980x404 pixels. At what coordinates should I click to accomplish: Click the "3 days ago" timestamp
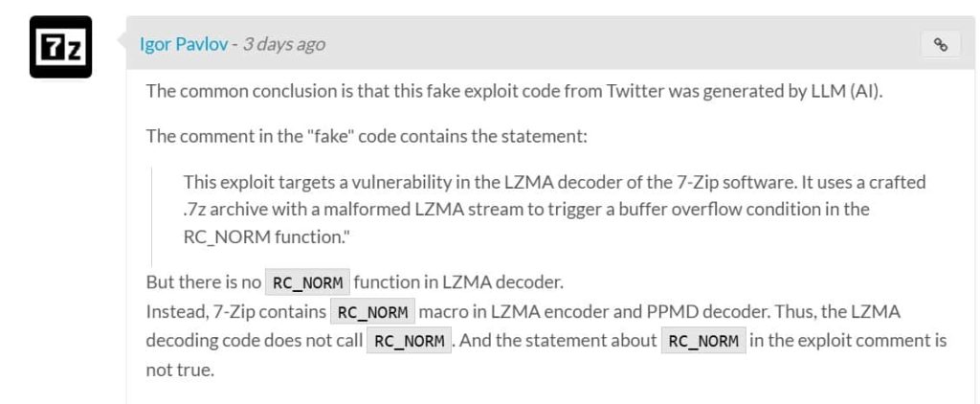pyautogui.click(x=283, y=44)
